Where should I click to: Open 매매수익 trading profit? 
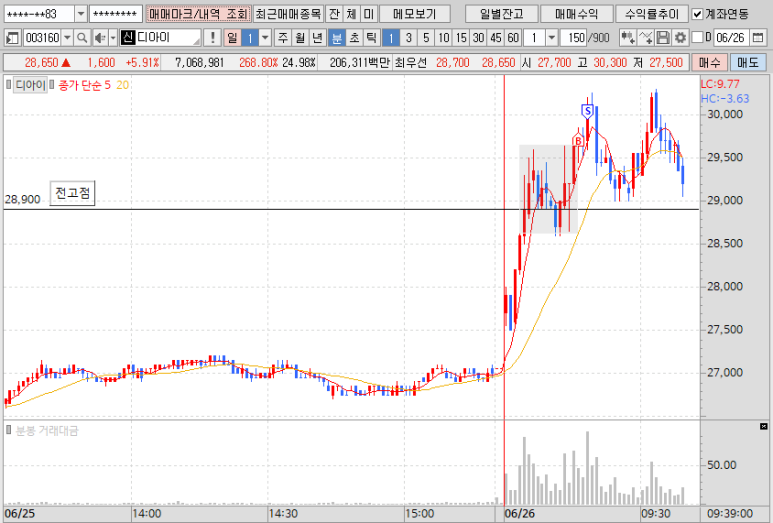coord(577,14)
